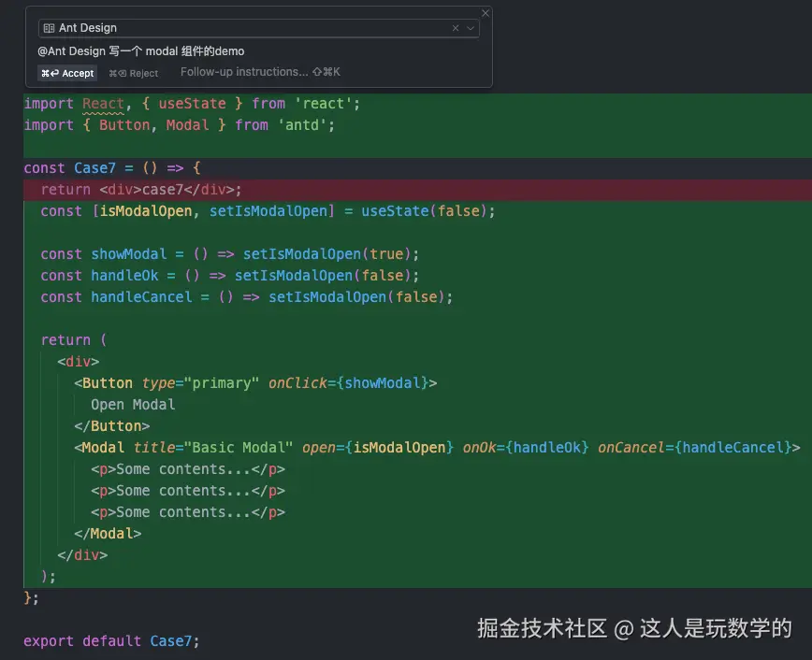812x660 pixels.
Task: Click useState in the react import
Action: point(192,104)
